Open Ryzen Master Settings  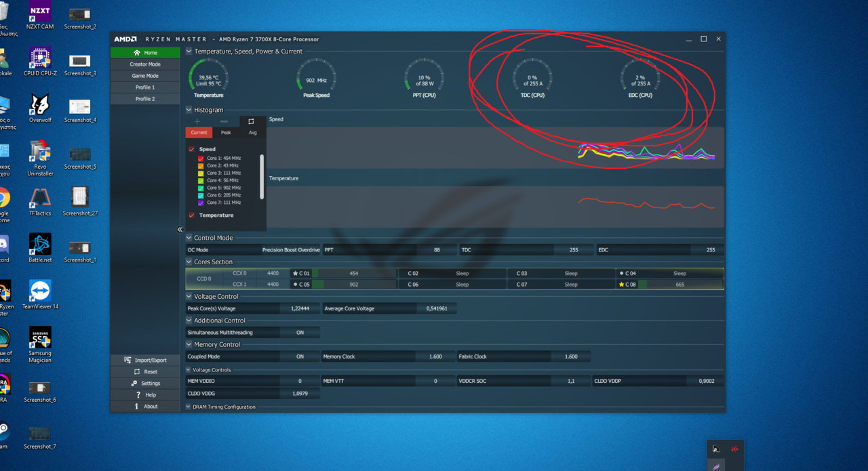[145, 384]
